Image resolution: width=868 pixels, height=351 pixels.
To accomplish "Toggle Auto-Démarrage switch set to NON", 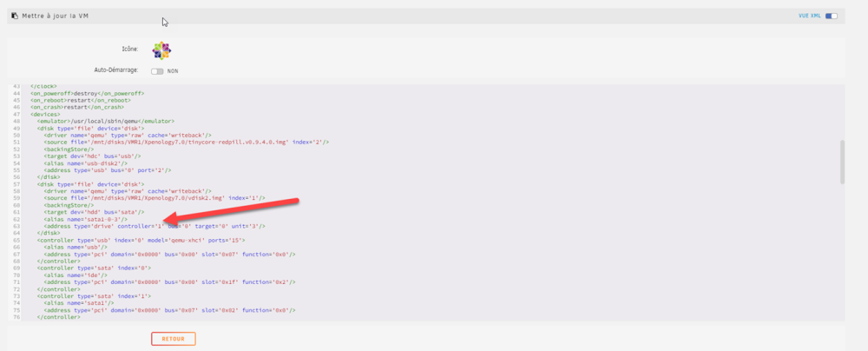I will pyautogui.click(x=157, y=71).
